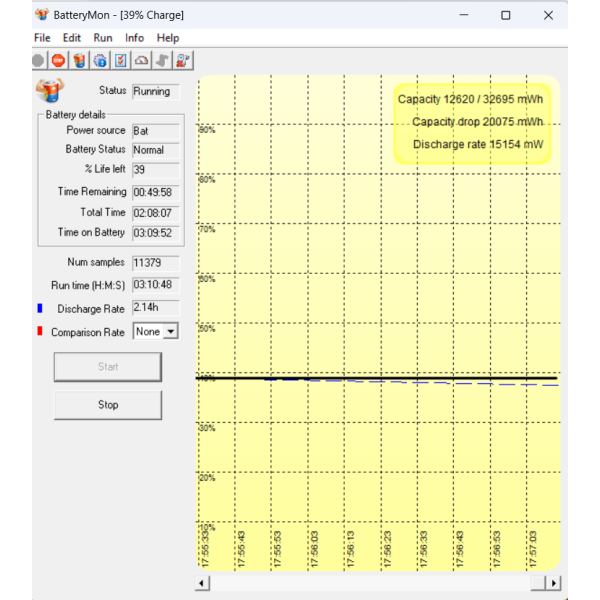Click the Time Remaining value 00:49:58

[x=156, y=192]
